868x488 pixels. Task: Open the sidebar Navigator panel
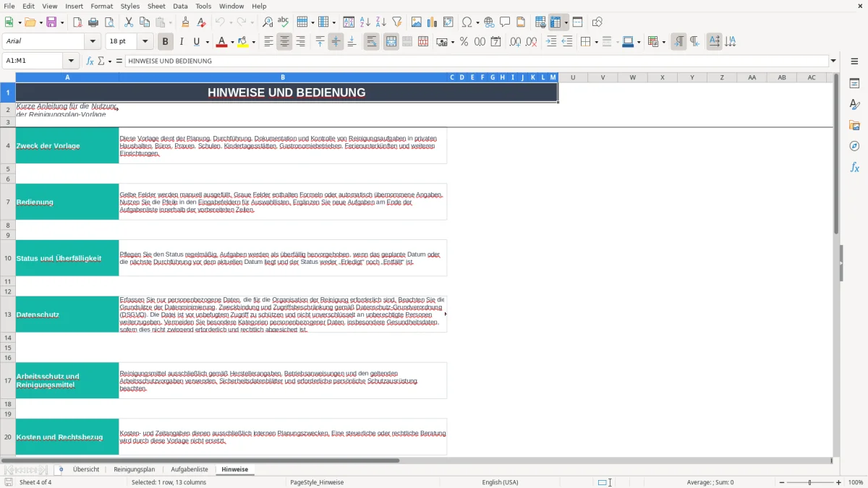[854, 146]
